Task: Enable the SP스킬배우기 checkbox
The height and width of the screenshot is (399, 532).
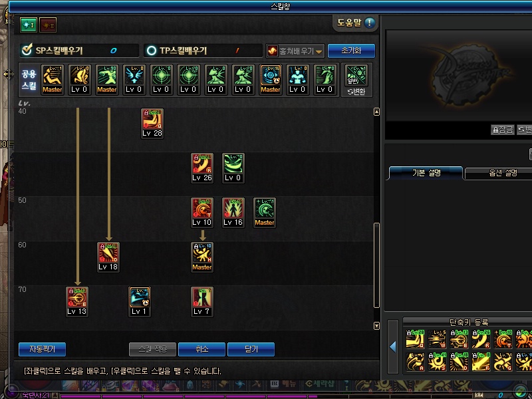Action: tap(27, 51)
